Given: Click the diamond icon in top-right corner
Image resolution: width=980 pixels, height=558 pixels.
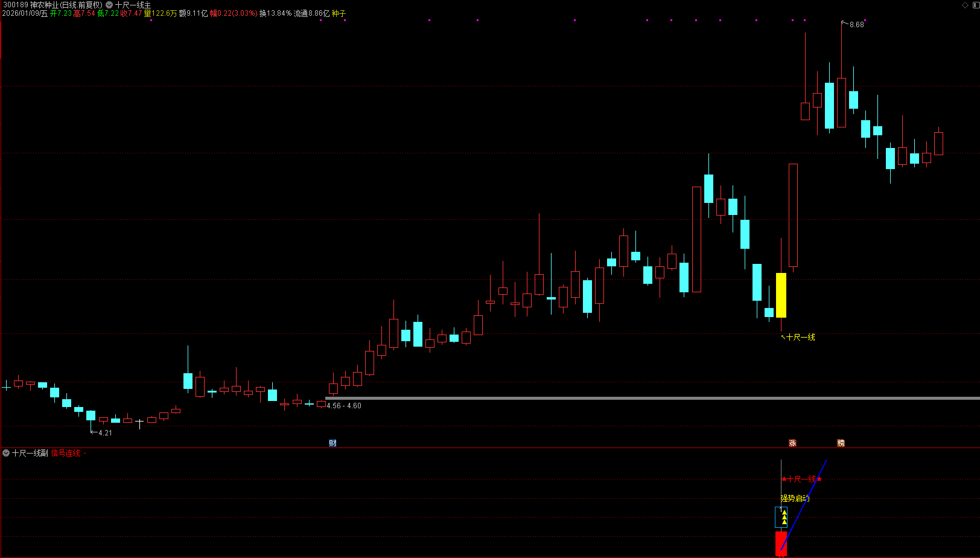Looking at the screenshot, I should tap(965, 5).
